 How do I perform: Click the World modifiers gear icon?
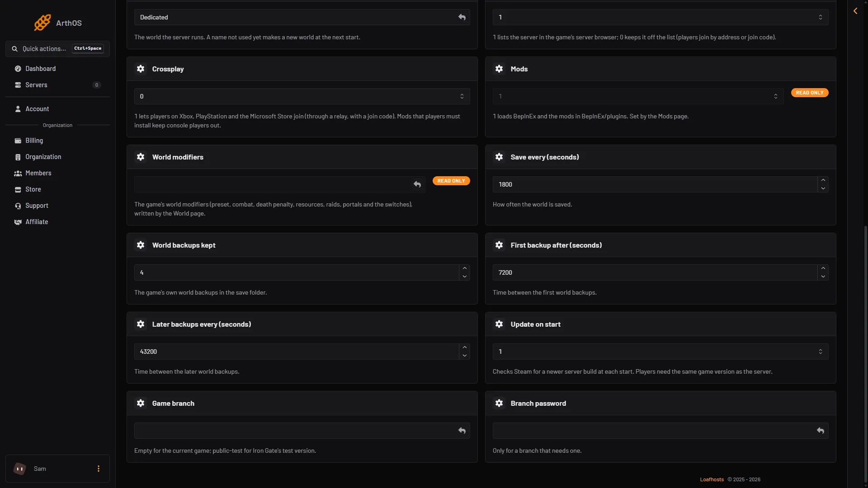[x=141, y=157]
